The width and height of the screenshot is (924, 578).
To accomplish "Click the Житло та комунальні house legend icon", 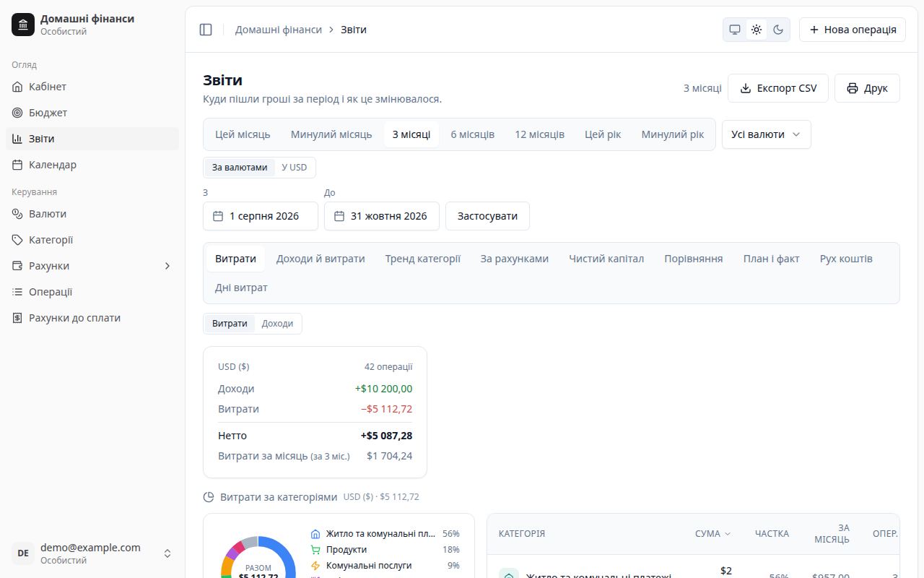I will tap(315, 534).
